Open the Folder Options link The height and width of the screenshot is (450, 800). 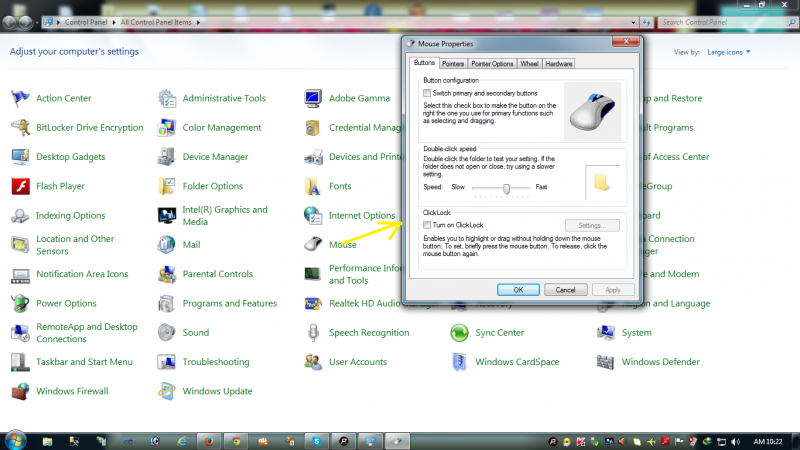pos(212,186)
